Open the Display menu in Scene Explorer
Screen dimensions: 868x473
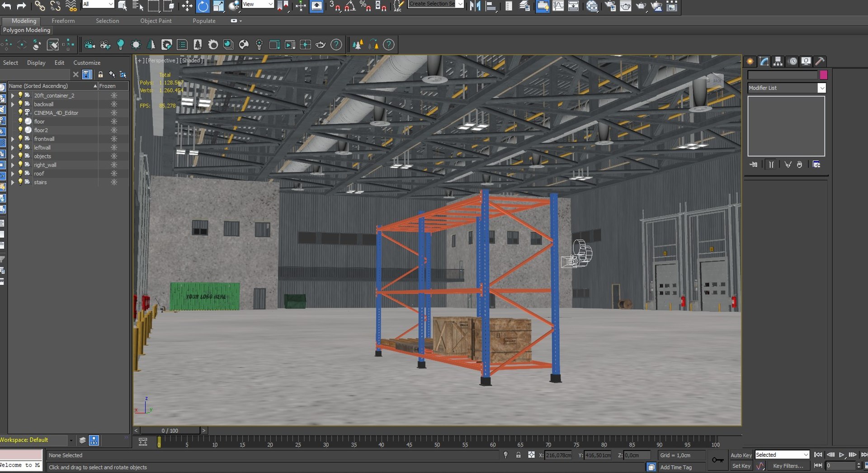tap(36, 63)
